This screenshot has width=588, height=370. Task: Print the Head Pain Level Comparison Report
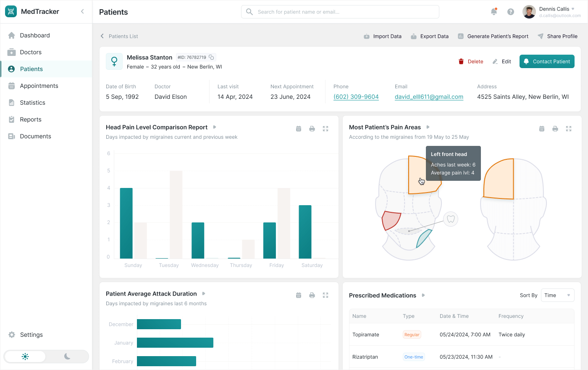(312, 128)
